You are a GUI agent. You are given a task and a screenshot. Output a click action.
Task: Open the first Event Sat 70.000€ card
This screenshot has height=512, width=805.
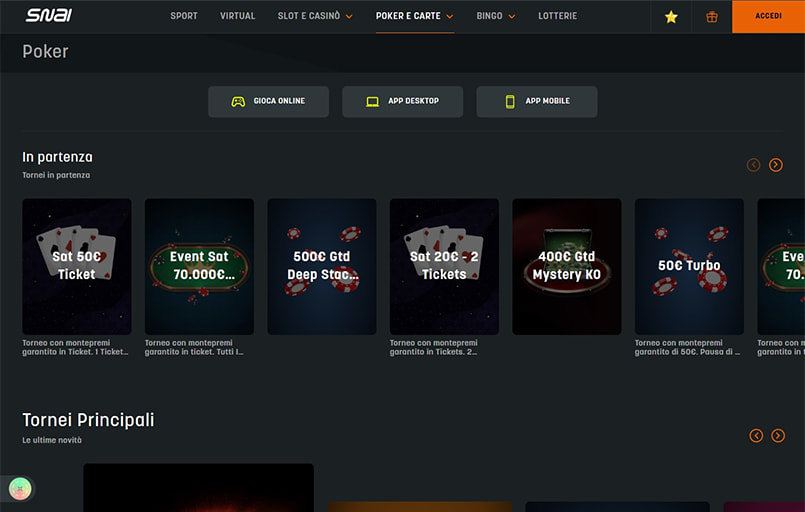[199, 267]
